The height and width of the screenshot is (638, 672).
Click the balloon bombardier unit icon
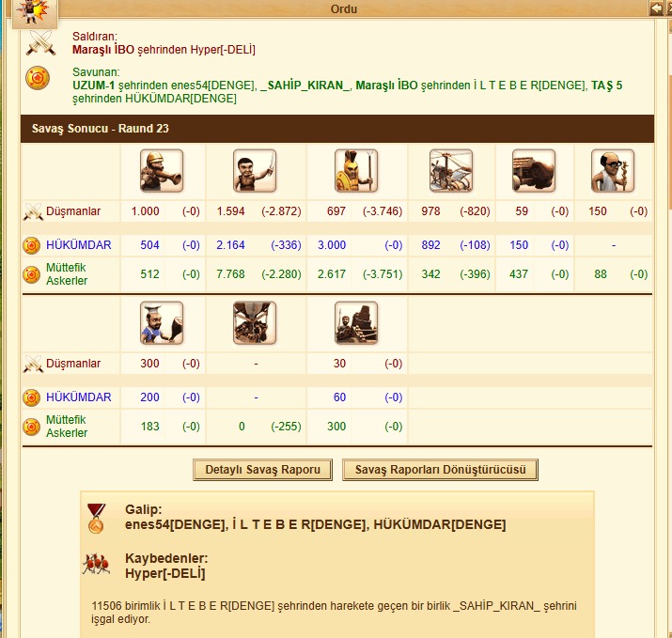point(255,322)
